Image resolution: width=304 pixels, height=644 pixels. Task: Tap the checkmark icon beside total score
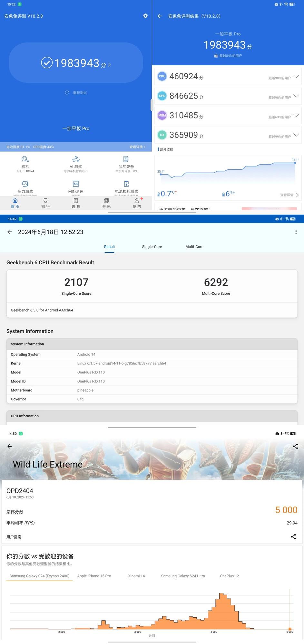pyautogui.click(x=47, y=63)
